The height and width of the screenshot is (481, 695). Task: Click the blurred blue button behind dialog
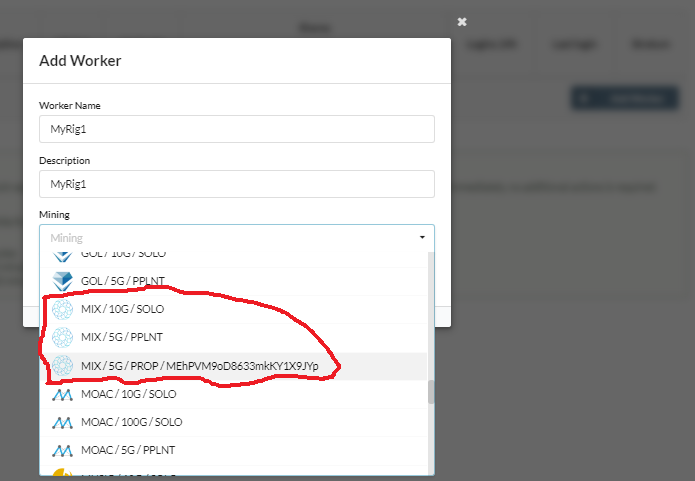coord(625,98)
